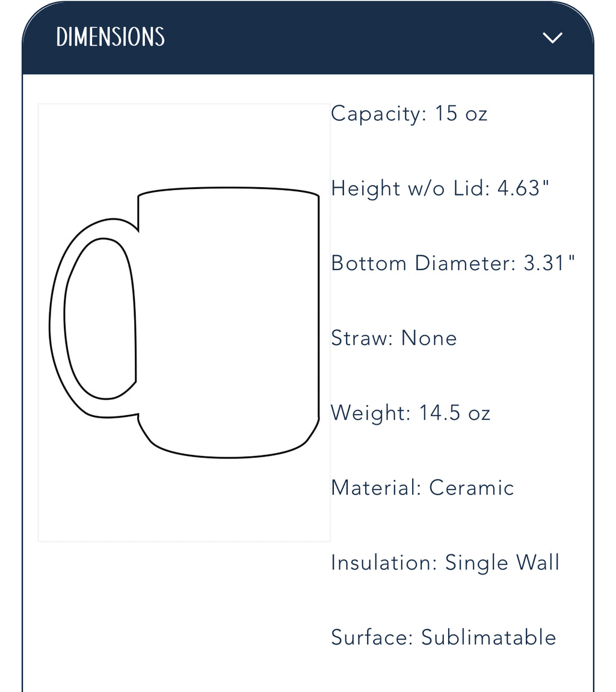Select the 15 oz capacity value
616x692 pixels.
pos(463,113)
